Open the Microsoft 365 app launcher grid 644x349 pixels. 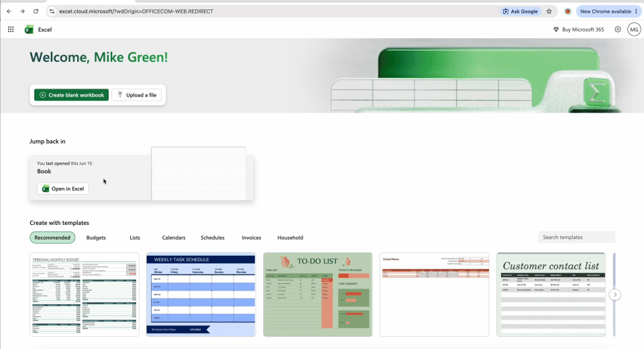click(11, 29)
